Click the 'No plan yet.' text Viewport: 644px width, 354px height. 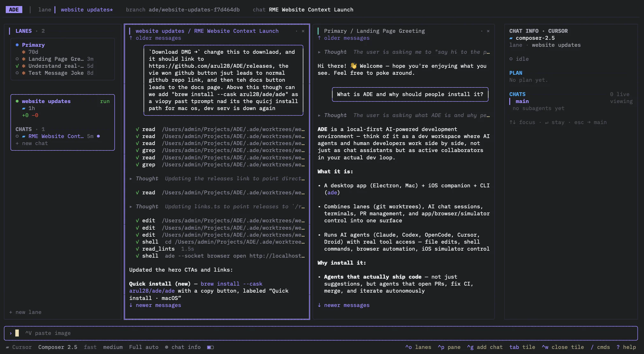(528, 80)
